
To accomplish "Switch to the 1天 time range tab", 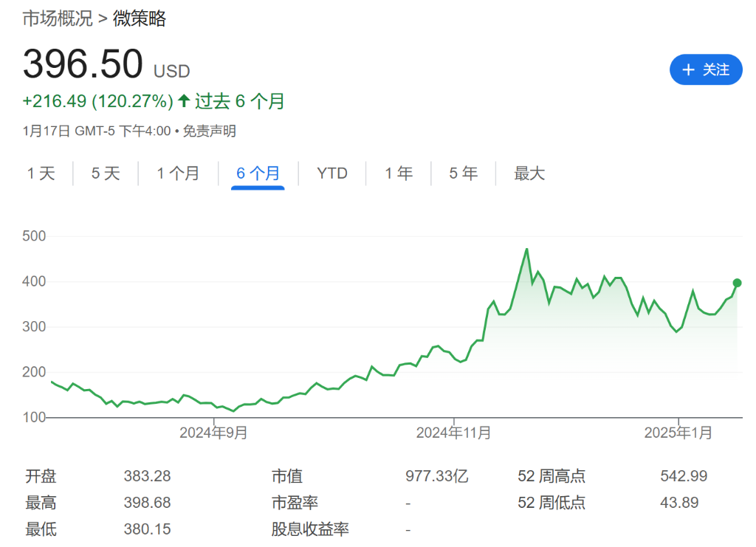I will tap(42, 173).
